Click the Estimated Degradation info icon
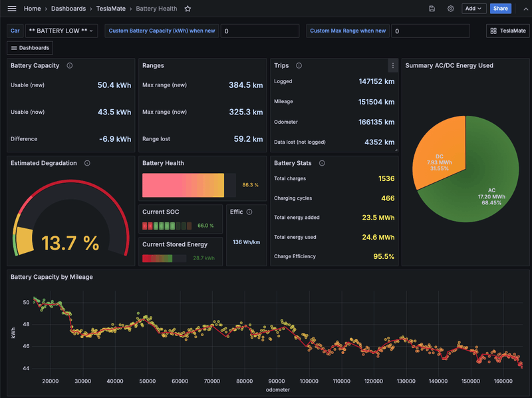The image size is (532, 398). [x=87, y=162]
